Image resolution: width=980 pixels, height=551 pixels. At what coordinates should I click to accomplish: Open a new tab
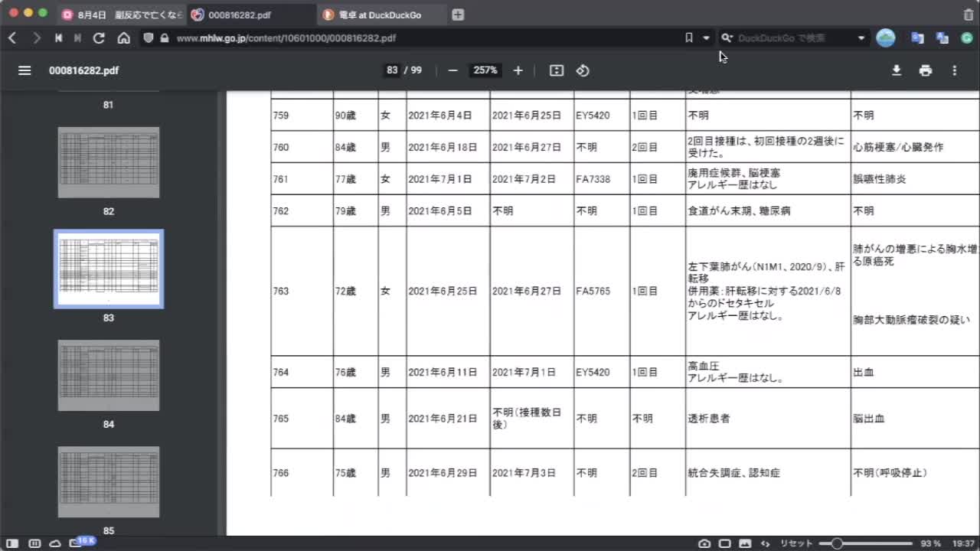coord(458,15)
